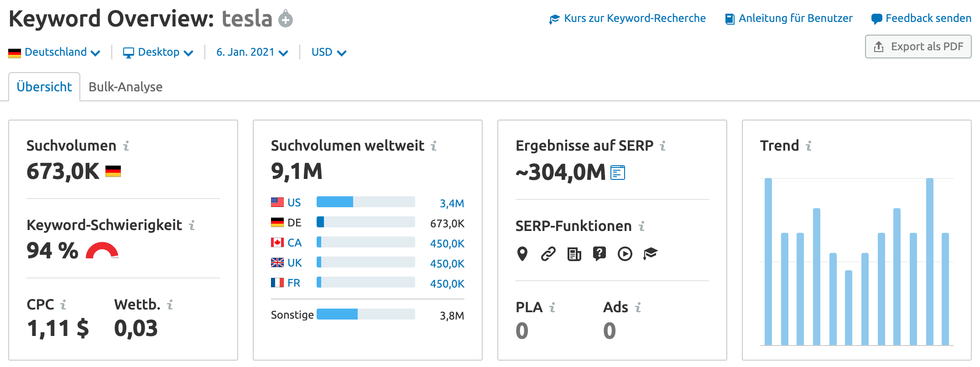Click Export als PDF button
Image resolution: width=980 pixels, height=367 pixels.
(x=918, y=47)
